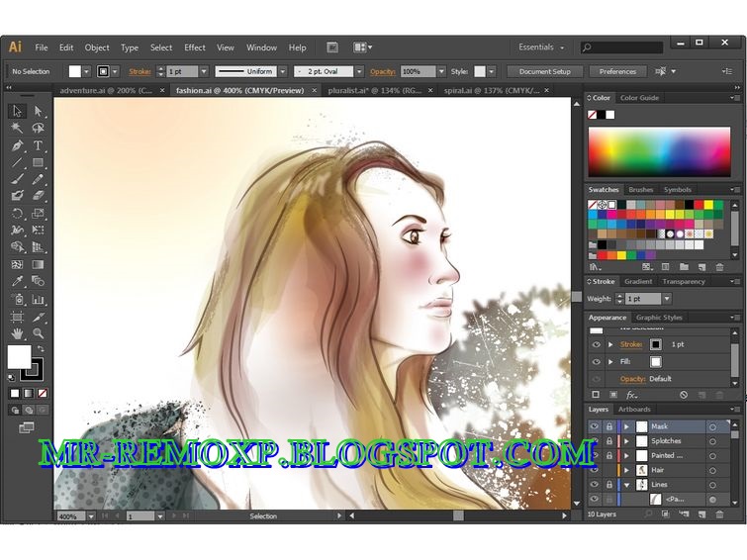Select the Line Segment tool
This screenshot has height=560, width=747.
[17, 162]
